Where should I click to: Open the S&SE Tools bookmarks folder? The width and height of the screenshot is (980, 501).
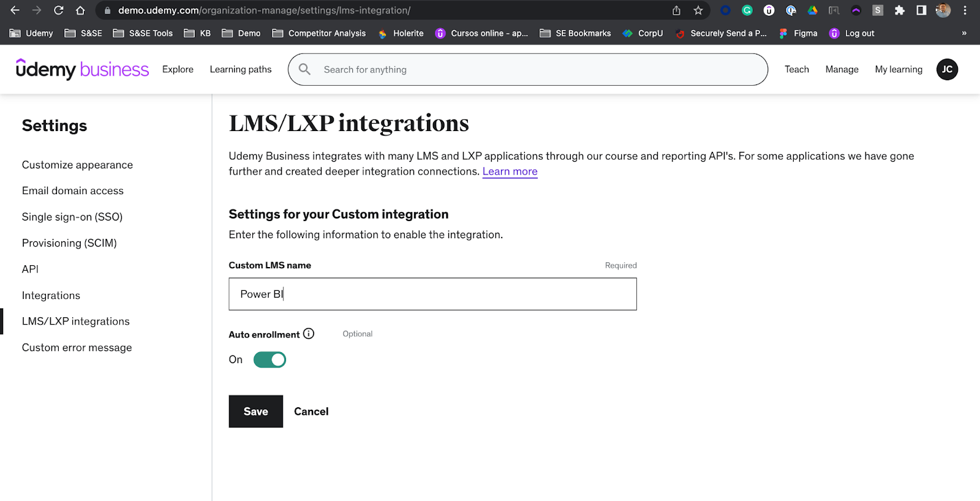pyautogui.click(x=143, y=33)
